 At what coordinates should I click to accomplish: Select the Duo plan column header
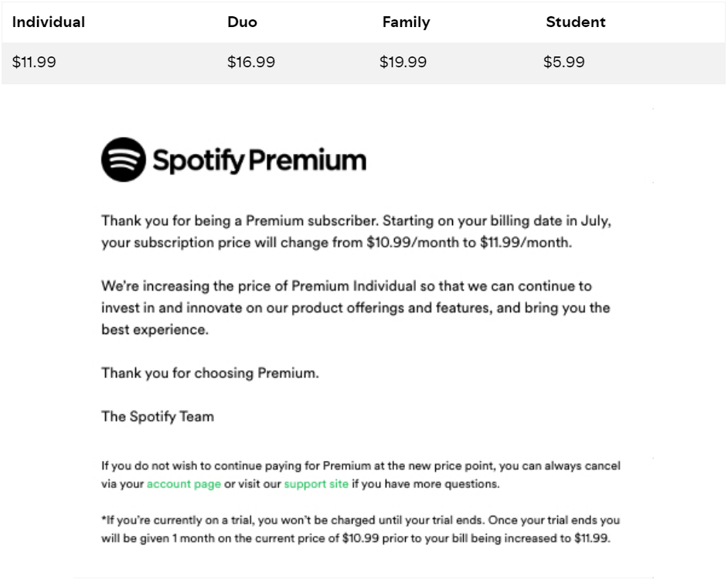243,22
